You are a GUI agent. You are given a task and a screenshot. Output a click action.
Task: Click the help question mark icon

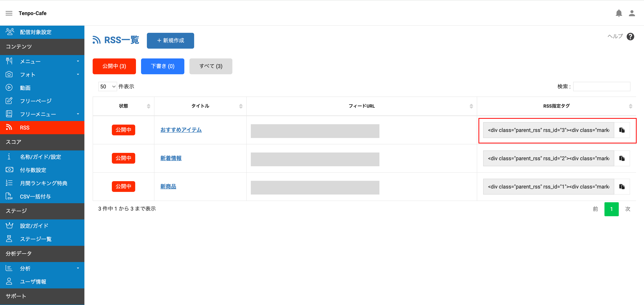tap(630, 37)
